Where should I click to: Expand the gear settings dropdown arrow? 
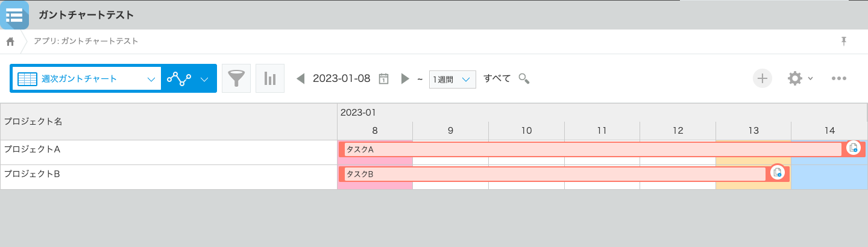click(811, 79)
